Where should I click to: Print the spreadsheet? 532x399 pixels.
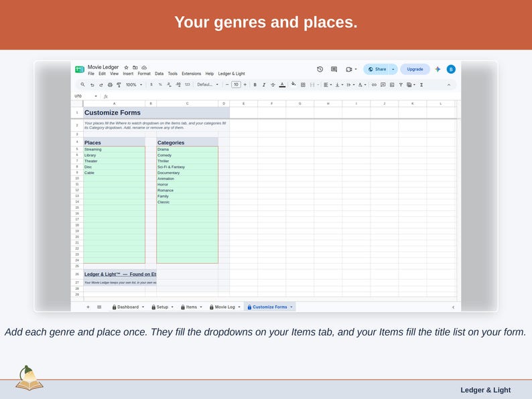point(110,85)
